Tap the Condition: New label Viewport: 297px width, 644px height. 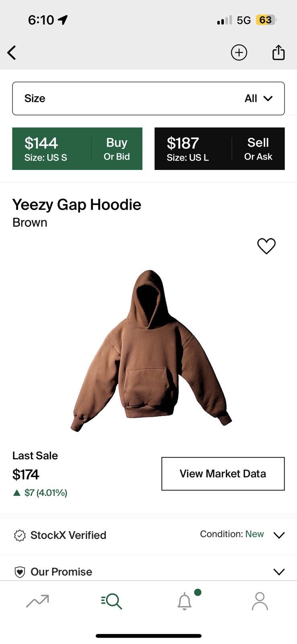click(x=232, y=534)
